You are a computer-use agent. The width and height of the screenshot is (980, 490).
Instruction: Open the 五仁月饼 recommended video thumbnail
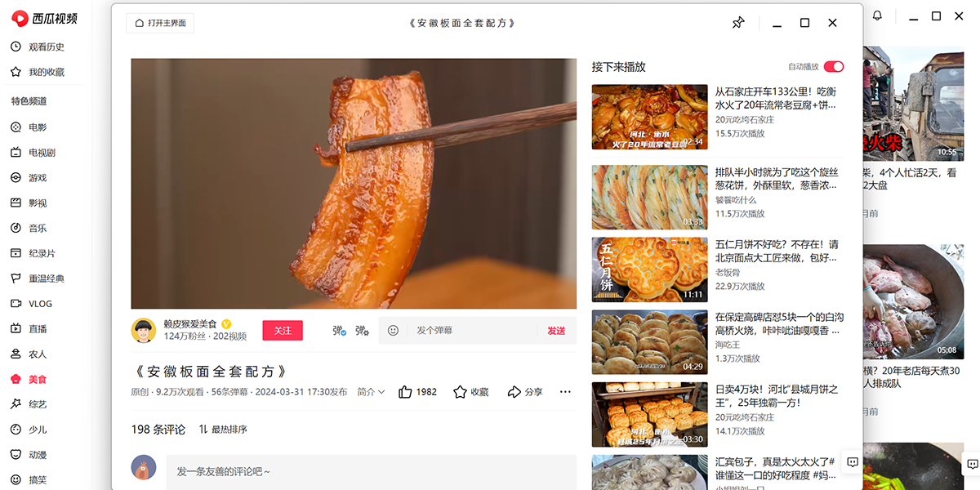click(649, 270)
